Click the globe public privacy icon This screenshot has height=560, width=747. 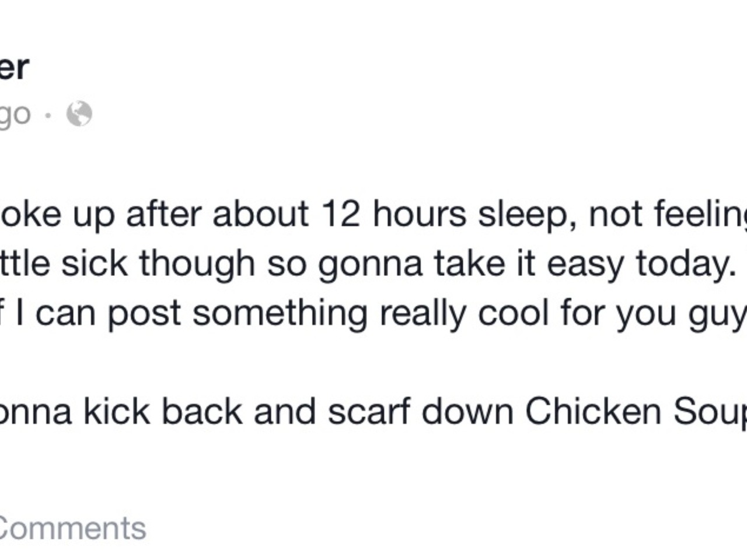tap(79, 114)
